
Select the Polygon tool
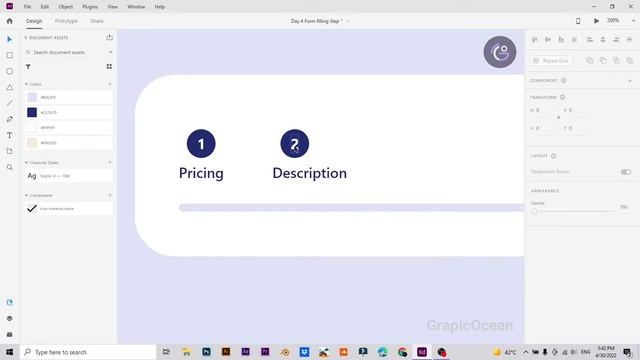coord(10,87)
